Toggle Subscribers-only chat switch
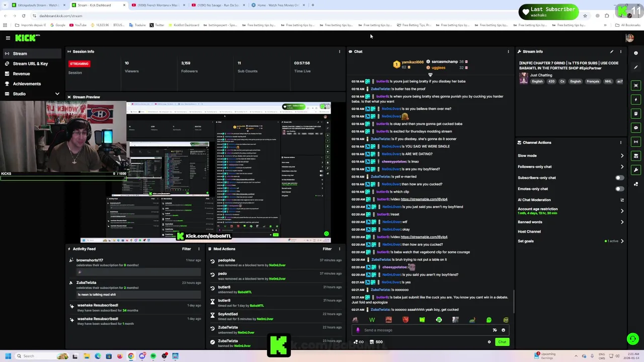 (x=620, y=178)
